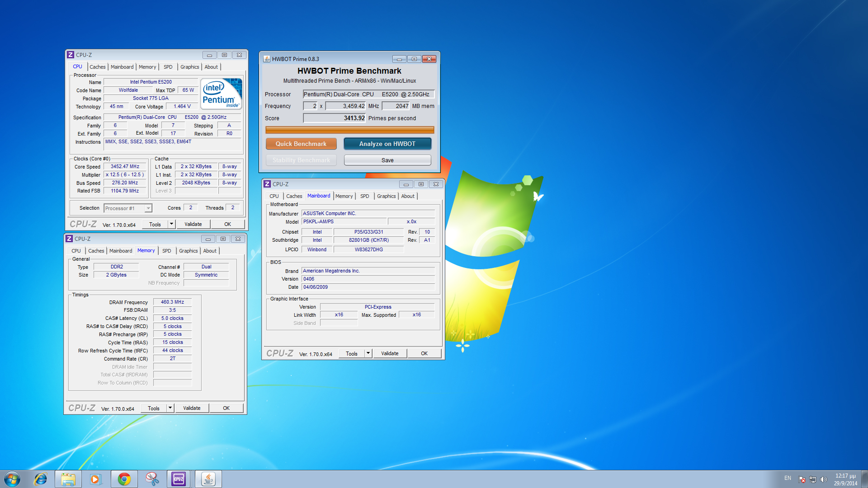Click the network tray icon

(x=812, y=479)
